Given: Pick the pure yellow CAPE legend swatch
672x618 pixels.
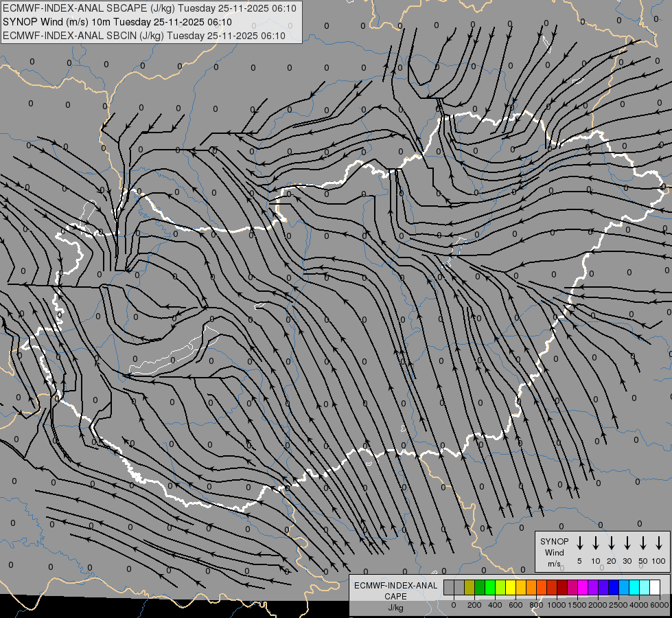Looking at the screenshot, I should click(511, 587).
